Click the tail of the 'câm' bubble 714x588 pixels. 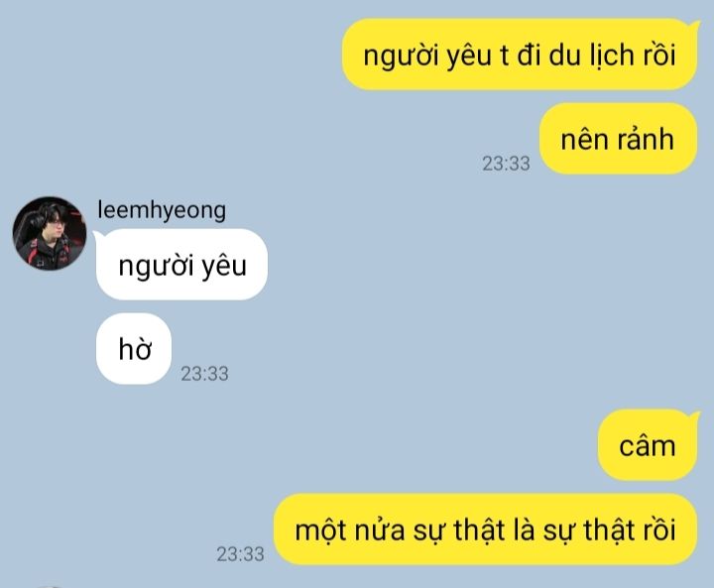pyautogui.click(x=695, y=415)
